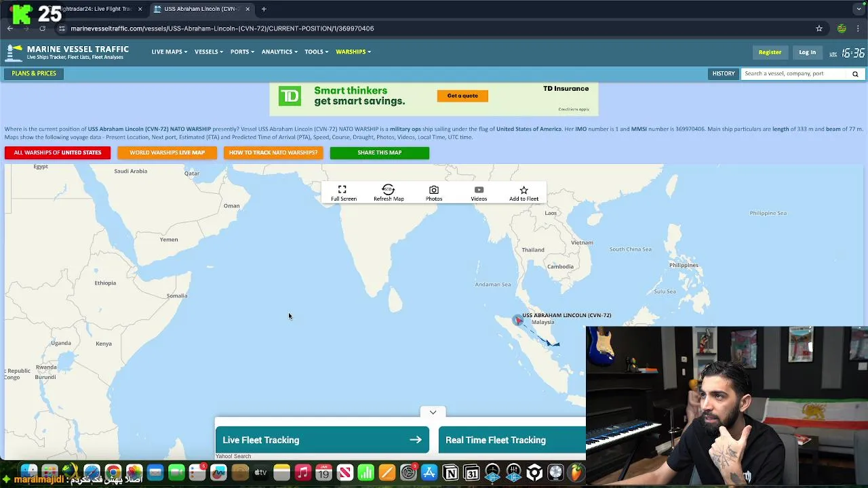Open the Photos camera icon

tap(434, 190)
